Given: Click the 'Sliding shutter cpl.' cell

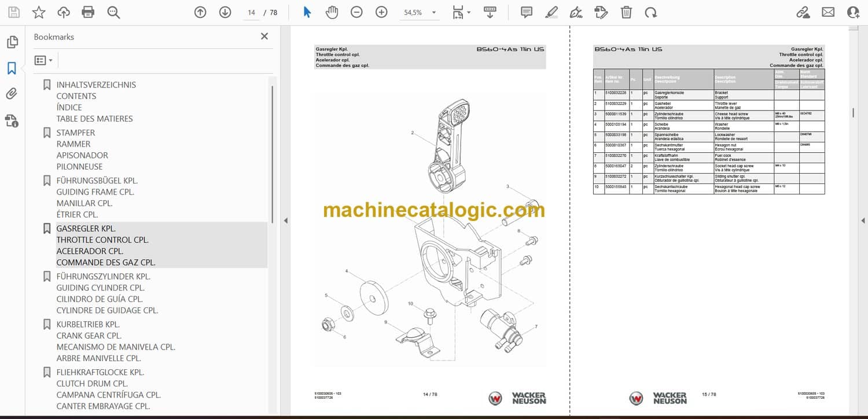Looking at the screenshot, I should click(730, 177).
